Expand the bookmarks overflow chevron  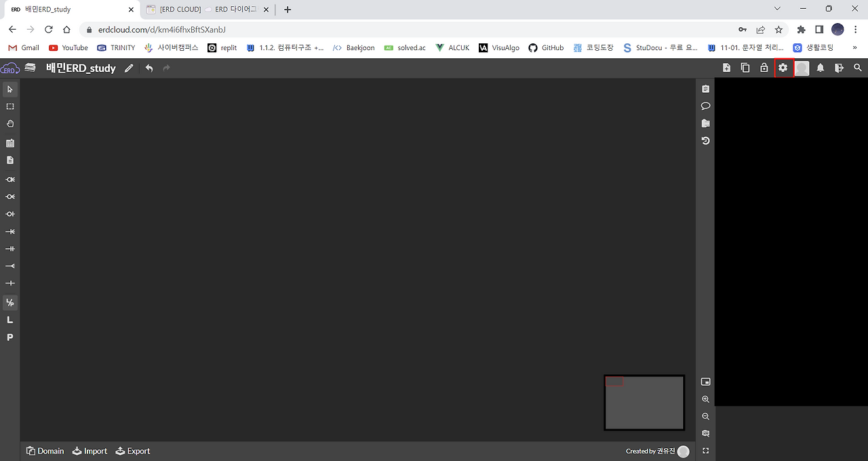[854, 48]
